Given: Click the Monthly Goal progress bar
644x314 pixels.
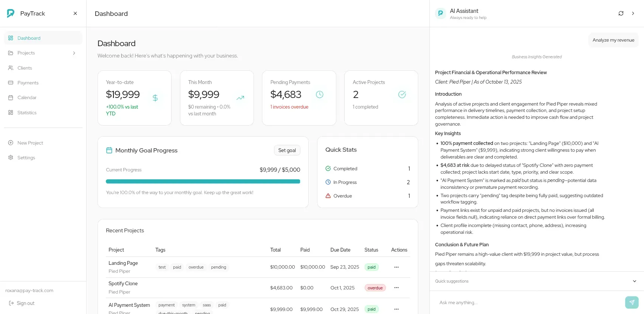Looking at the screenshot, I should point(203,182).
